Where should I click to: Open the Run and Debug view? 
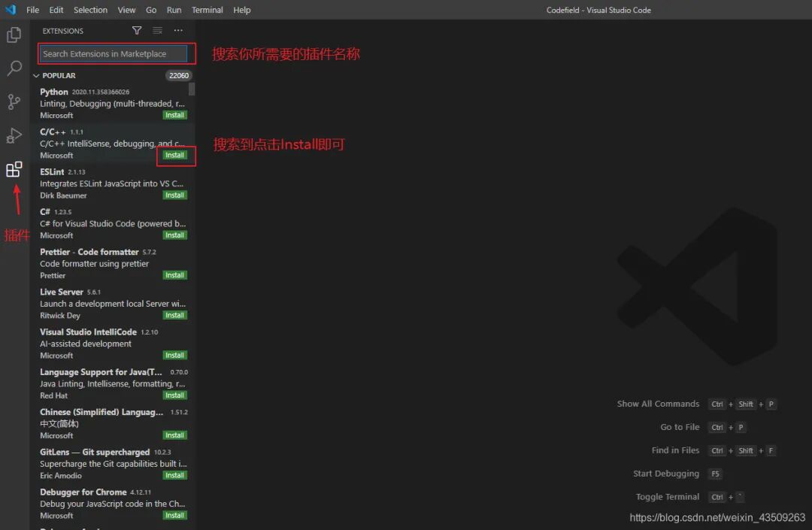click(x=14, y=135)
